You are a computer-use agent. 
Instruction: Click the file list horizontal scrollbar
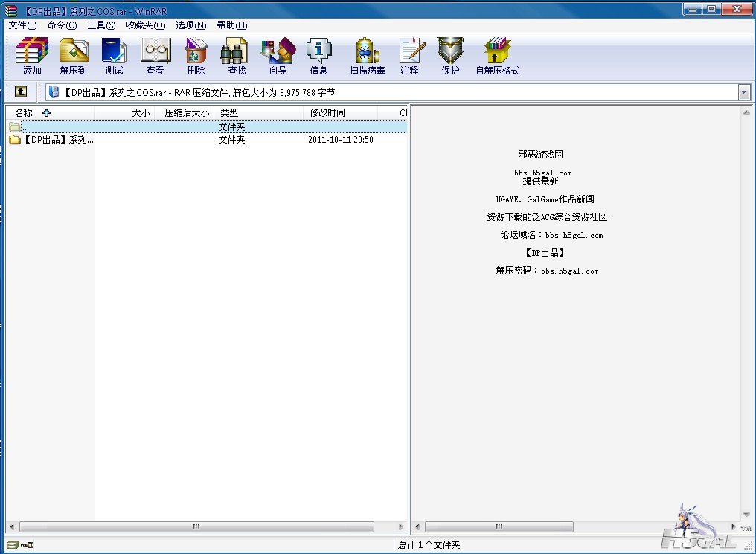[196, 526]
